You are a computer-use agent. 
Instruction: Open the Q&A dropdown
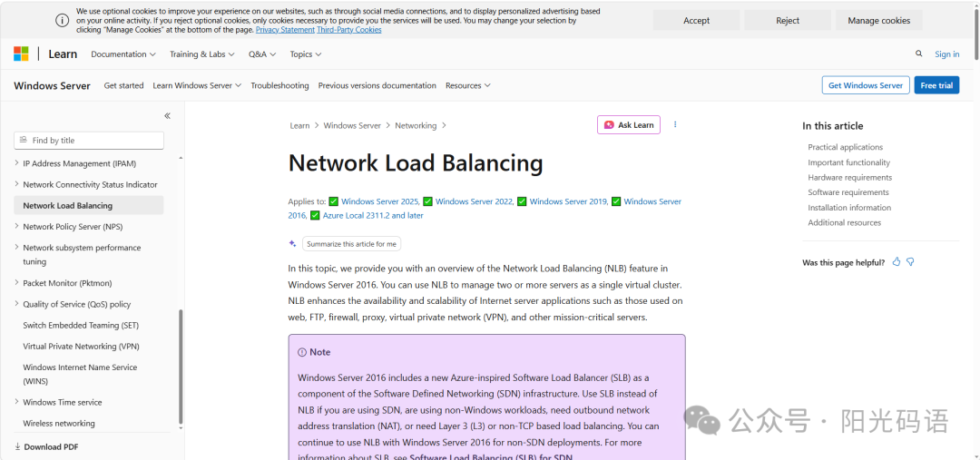(x=262, y=54)
